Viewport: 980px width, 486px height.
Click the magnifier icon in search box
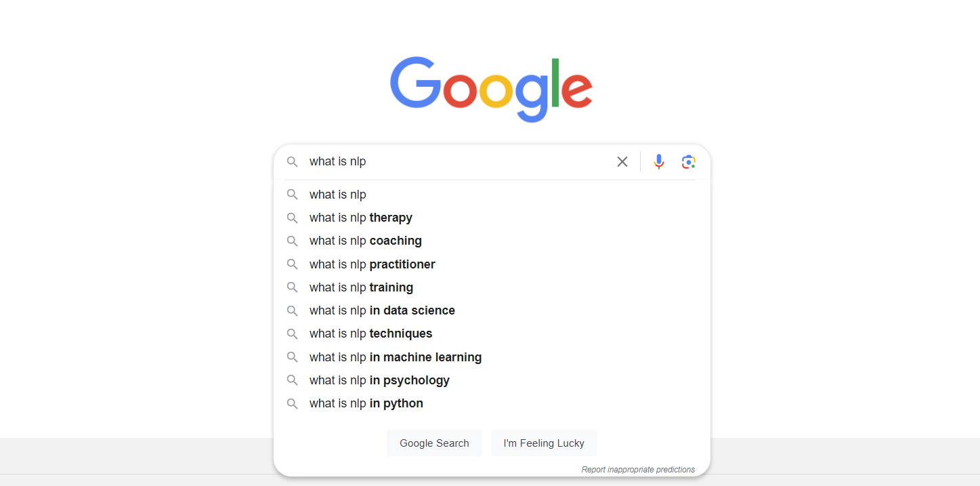tap(292, 161)
